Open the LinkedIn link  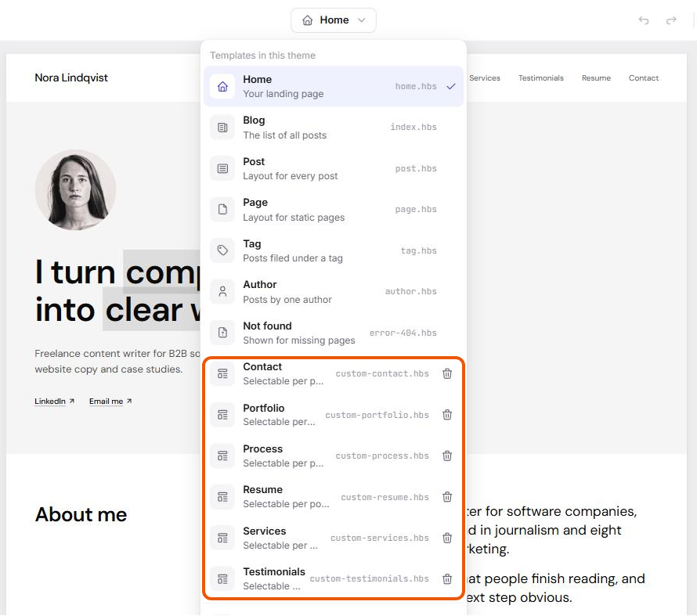(x=54, y=402)
